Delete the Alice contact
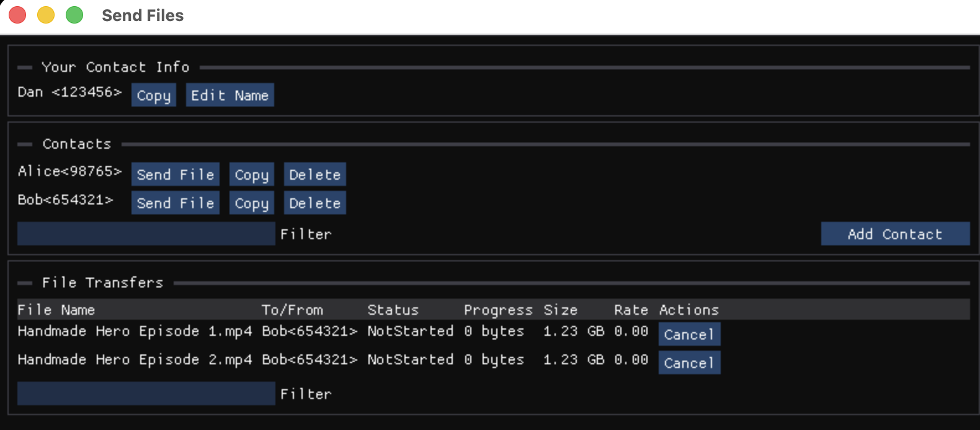This screenshot has width=980, height=430. pyautogui.click(x=314, y=175)
